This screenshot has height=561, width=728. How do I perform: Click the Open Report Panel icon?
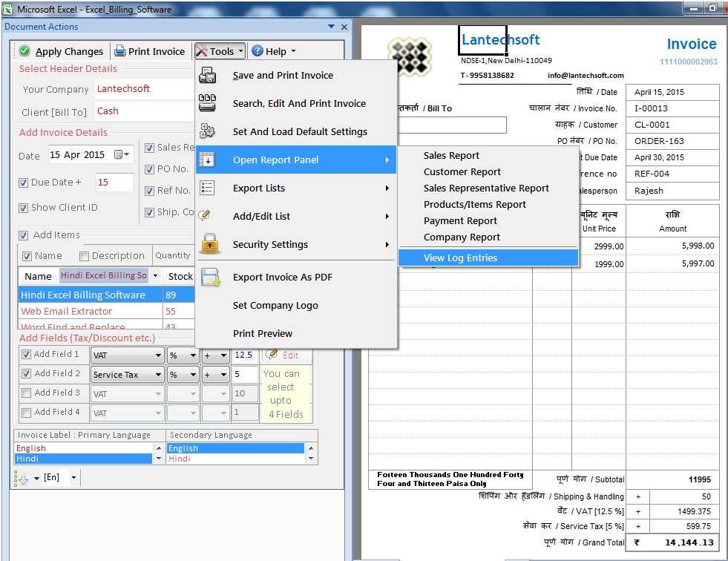[206, 160]
